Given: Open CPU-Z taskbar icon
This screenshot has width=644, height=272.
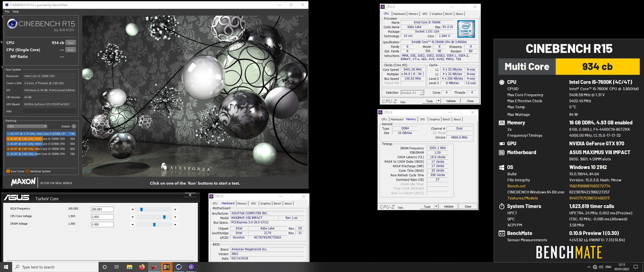Looking at the screenshot, I should point(191,267).
